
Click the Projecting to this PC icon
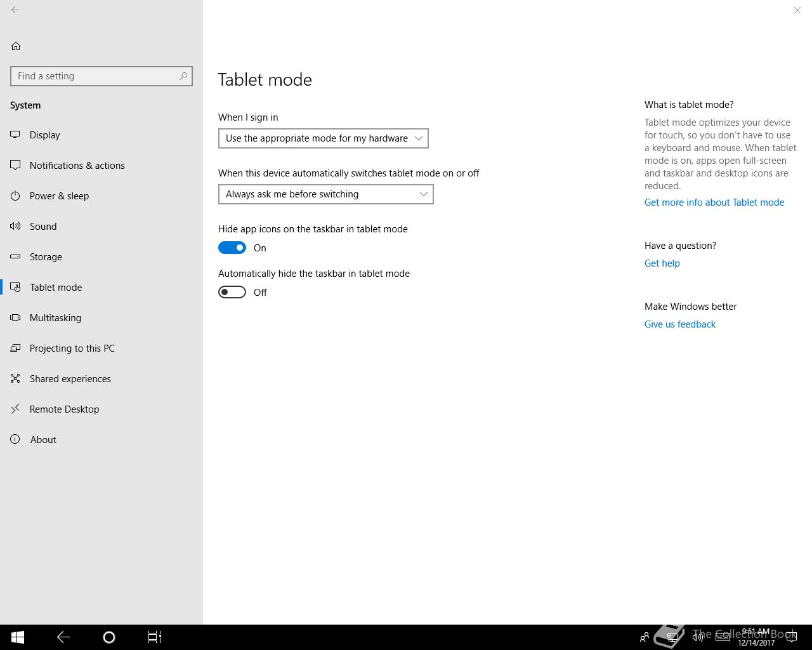(15, 348)
